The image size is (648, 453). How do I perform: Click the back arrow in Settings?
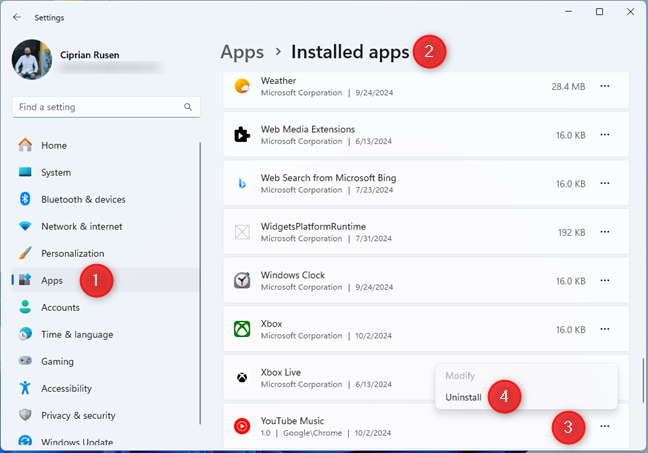click(17, 17)
